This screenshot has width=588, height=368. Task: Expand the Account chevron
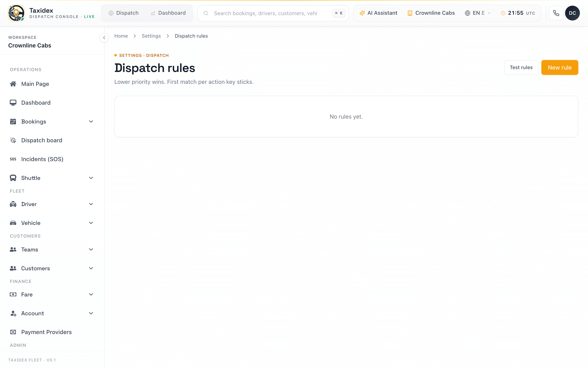point(91,313)
